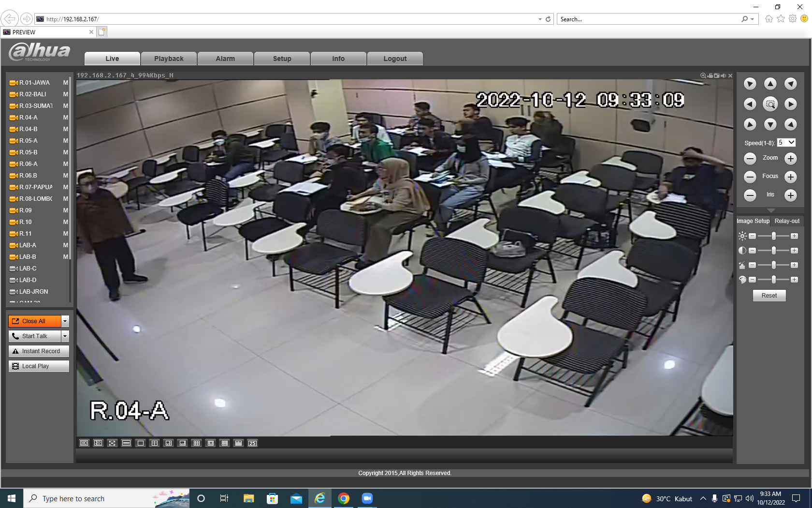Close Iris with minus button

point(750,195)
